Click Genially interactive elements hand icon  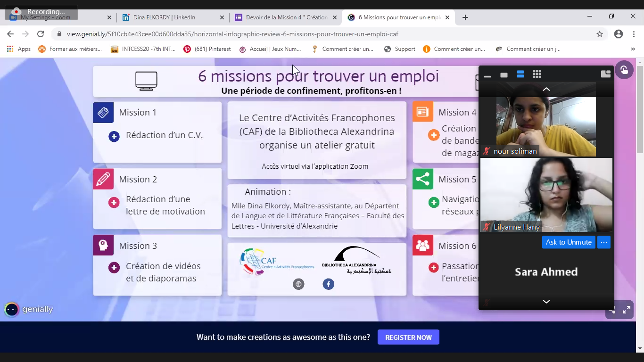(x=624, y=70)
